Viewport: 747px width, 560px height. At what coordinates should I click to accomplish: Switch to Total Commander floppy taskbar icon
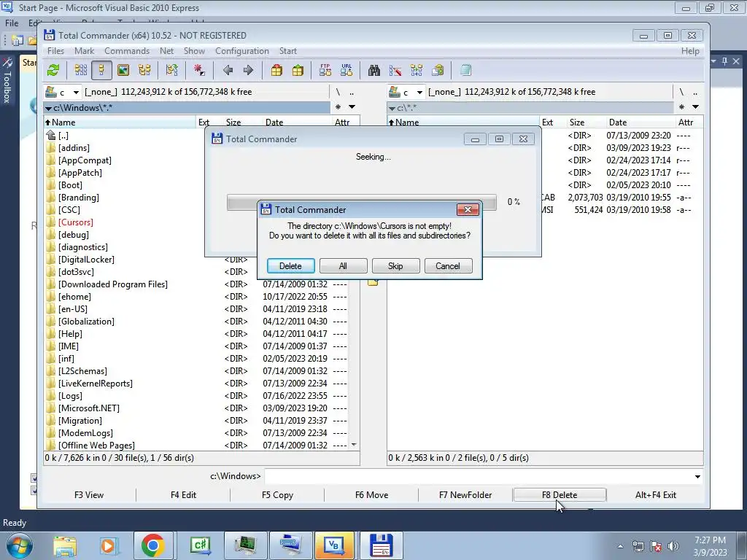[x=381, y=545]
